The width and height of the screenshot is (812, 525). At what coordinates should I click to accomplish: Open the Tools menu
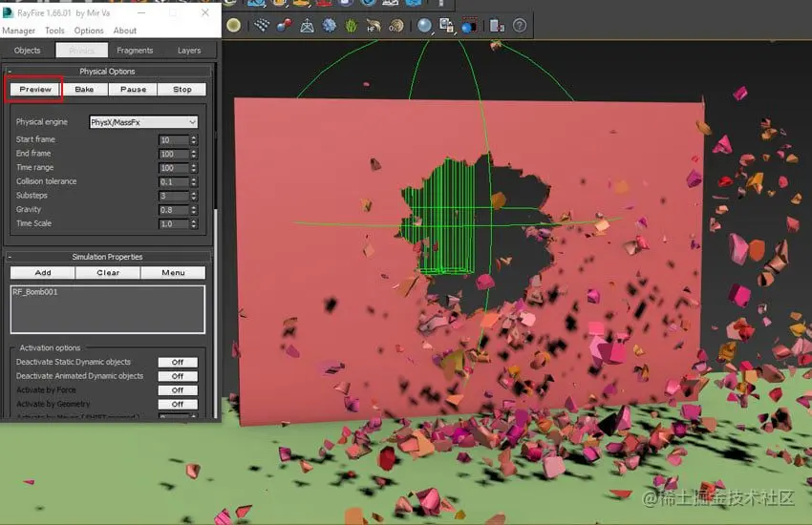[x=54, y=31]
